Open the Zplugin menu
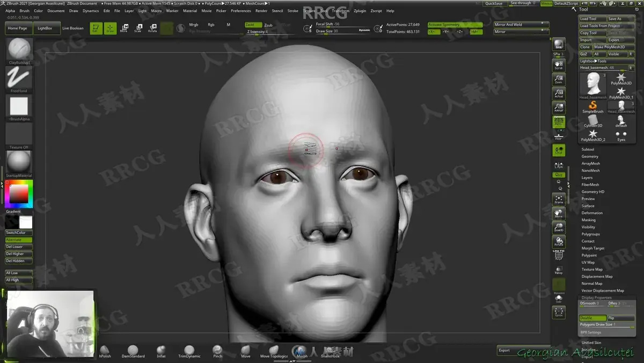Viewport: 644px width, 363px height. pos(360,11)
